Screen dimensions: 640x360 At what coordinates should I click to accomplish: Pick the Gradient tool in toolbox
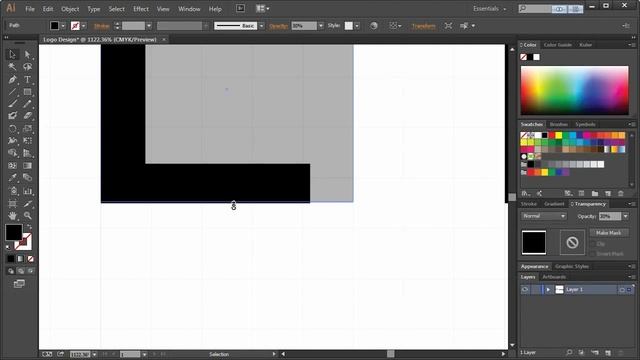[x=27, y=166]
